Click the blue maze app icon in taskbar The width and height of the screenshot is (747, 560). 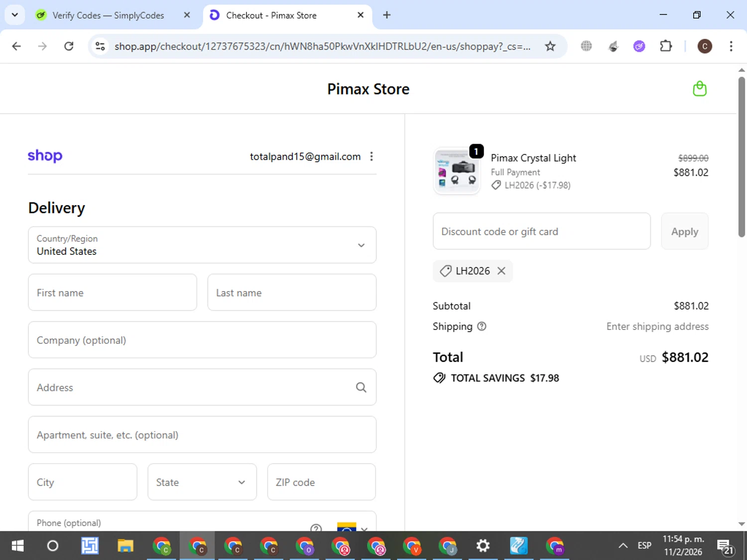(x=90, y=546)
